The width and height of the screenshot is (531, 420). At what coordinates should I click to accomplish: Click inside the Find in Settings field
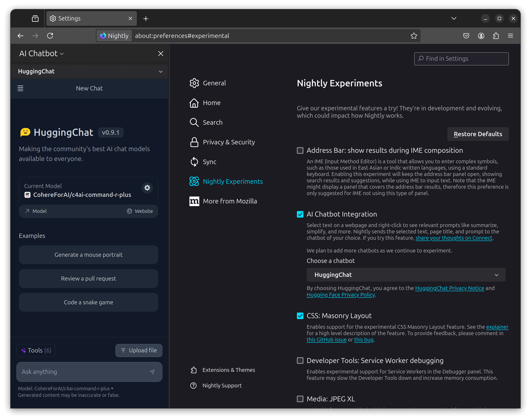coord(461,58)
